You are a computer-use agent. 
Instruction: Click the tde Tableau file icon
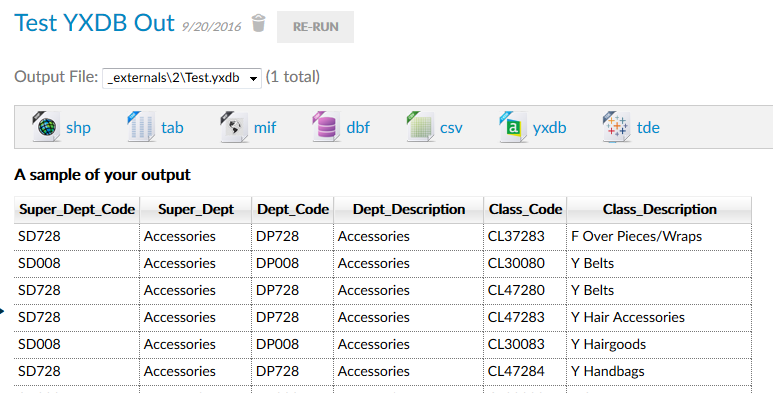pyautogui.click(x=616, y=127)
